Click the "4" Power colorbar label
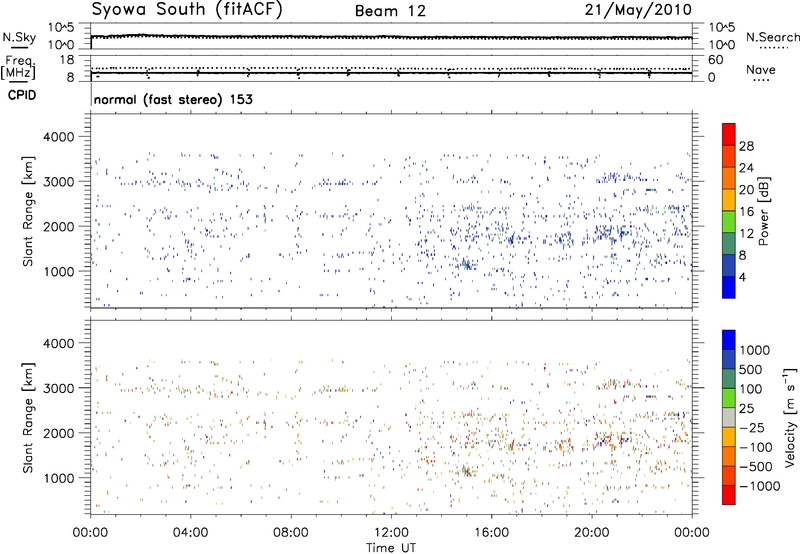The width and height of the screenshot is (800, 554). coord(743,277)
